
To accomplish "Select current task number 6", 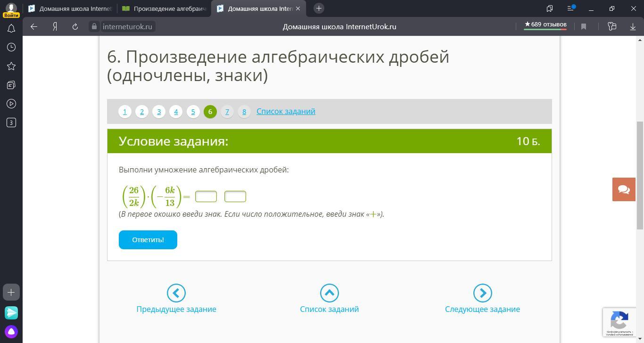I will [x=210, y=112].
